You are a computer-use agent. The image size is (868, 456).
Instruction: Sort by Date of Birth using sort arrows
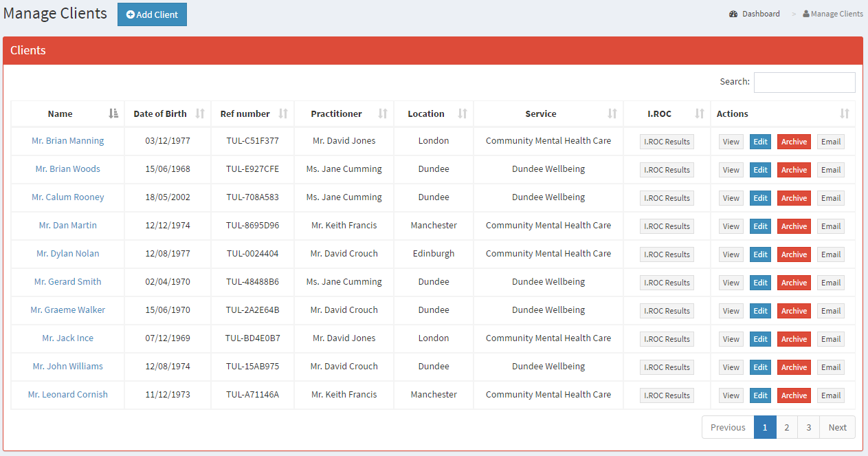point(200,113)
